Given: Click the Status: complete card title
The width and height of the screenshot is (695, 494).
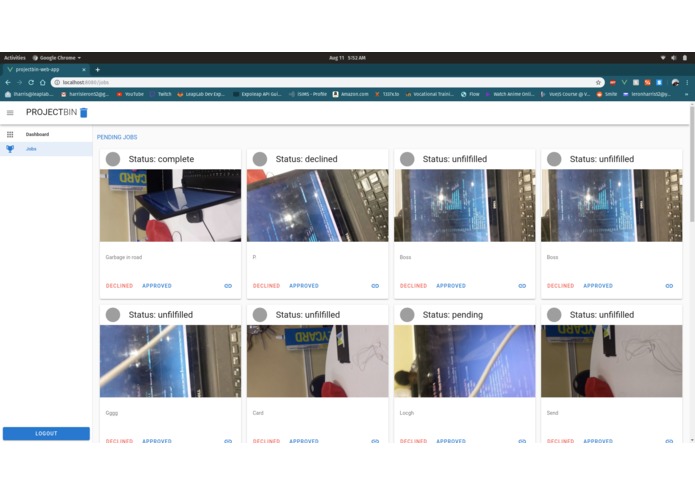Looking at the screenshot, I should coord(161,159).
